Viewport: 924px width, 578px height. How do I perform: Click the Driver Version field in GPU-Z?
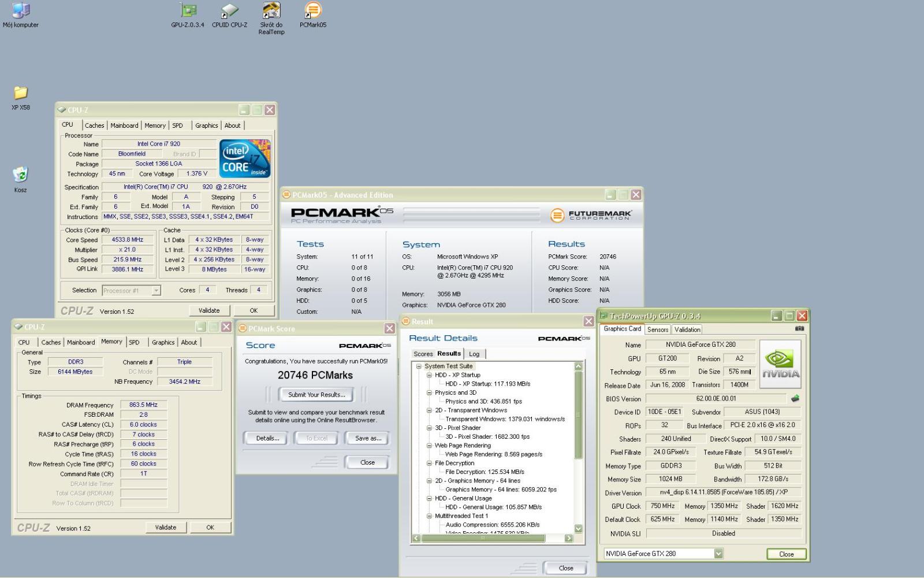point(724,492)
